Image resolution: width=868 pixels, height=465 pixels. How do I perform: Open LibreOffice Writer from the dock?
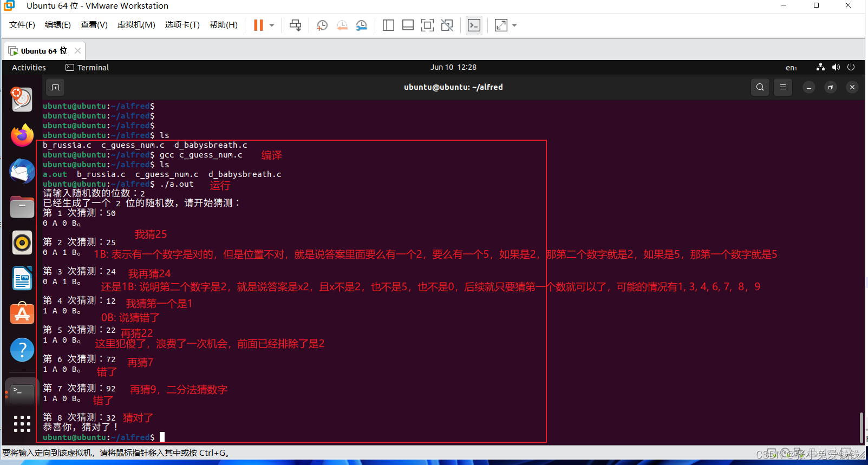tap(22, 278)
